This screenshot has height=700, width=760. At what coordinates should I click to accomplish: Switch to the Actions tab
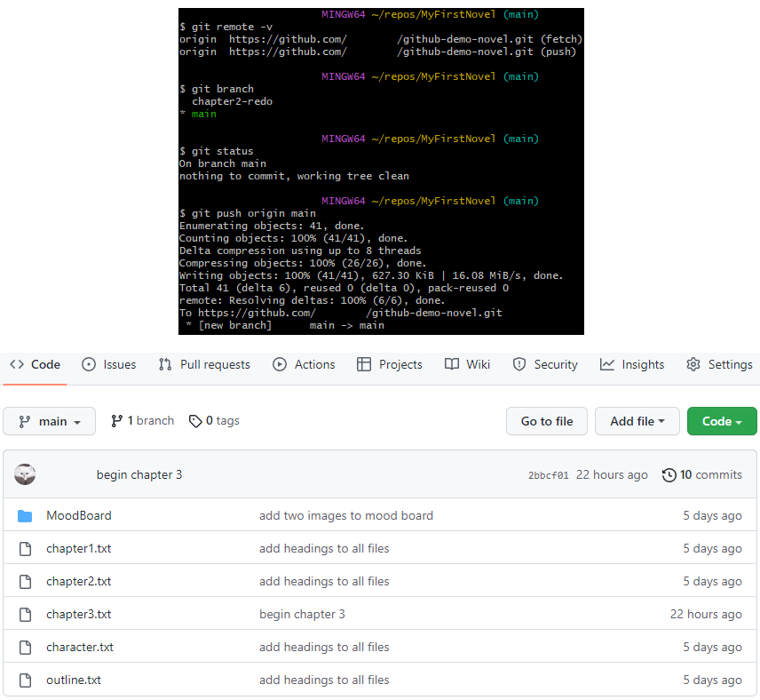click(304, 364)
